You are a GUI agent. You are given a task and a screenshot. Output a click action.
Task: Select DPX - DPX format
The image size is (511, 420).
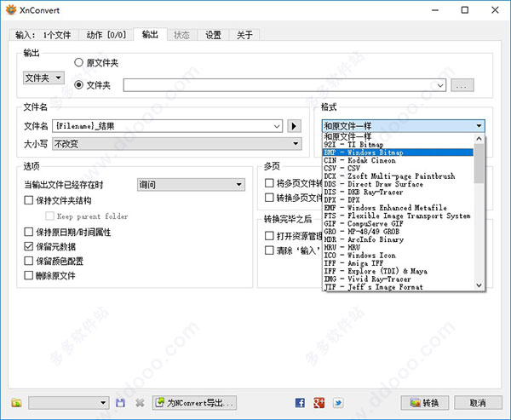pos(398,200)
